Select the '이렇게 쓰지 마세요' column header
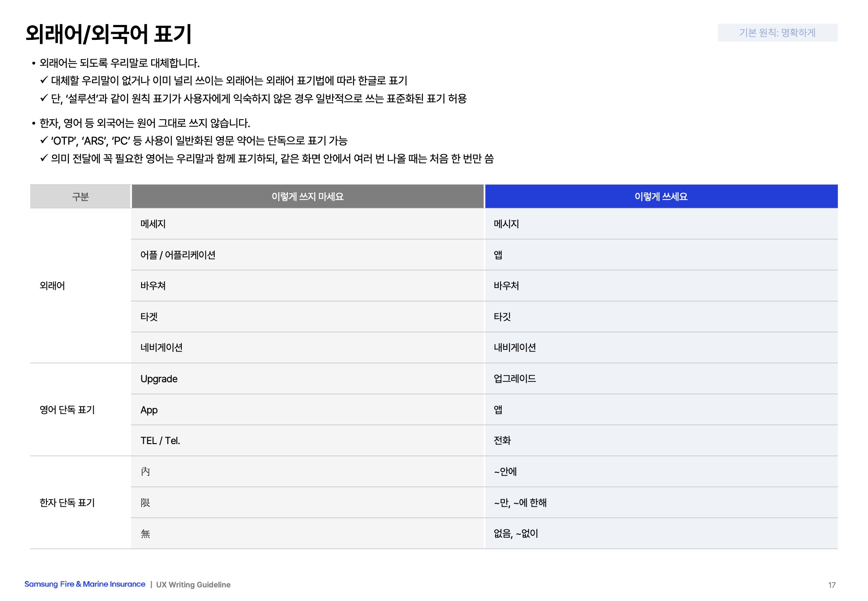 tap(307, 197)
